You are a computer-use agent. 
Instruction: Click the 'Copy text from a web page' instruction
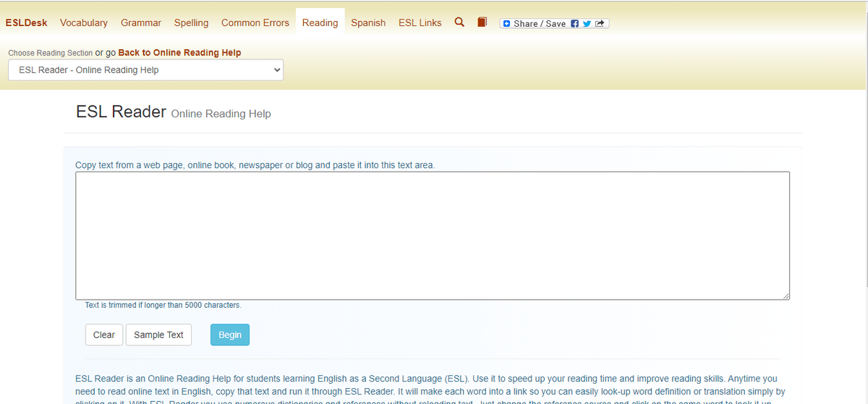point(255,165)
